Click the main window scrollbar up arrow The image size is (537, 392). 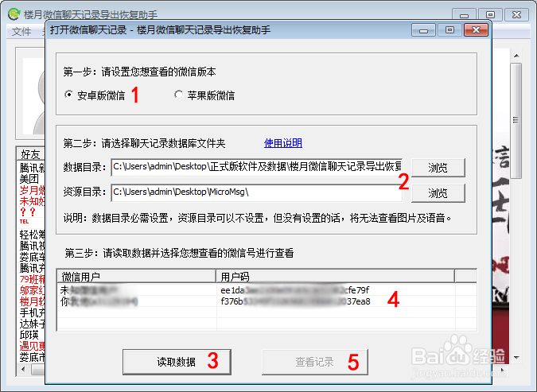point(516,56)
